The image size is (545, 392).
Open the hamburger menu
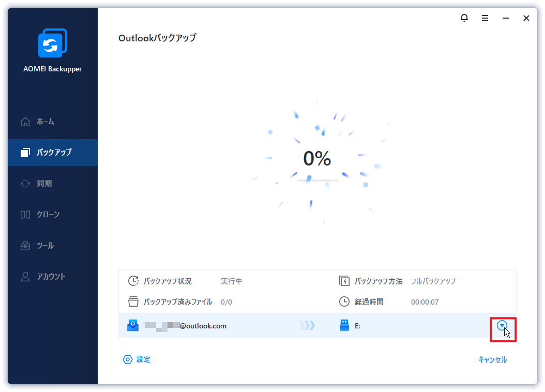485,18
